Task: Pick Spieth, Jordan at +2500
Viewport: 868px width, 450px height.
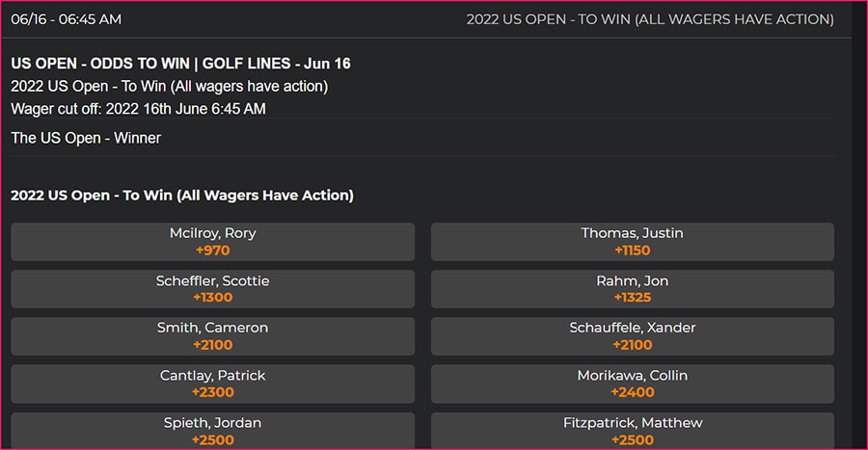Action: click(212, 431)
